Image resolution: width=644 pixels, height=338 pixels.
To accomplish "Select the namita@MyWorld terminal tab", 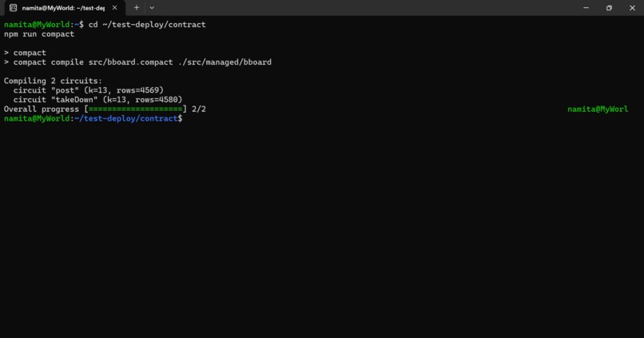I will click(x=64, y=8).
